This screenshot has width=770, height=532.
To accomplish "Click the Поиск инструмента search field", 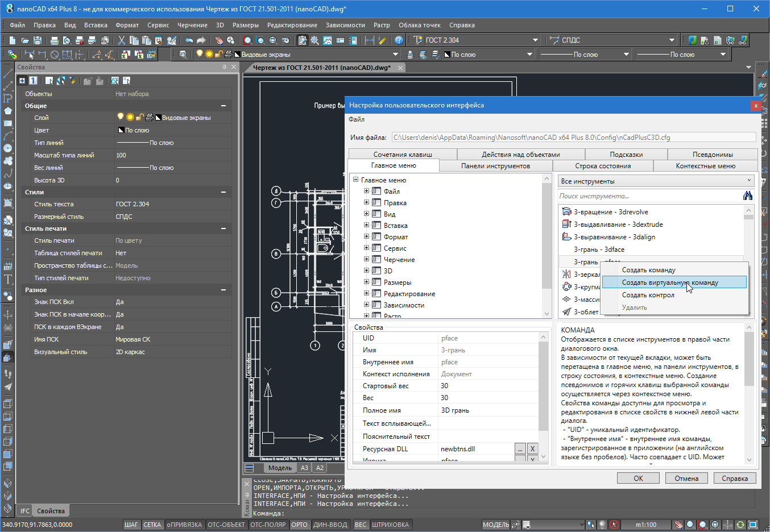I will click(649, 196).
